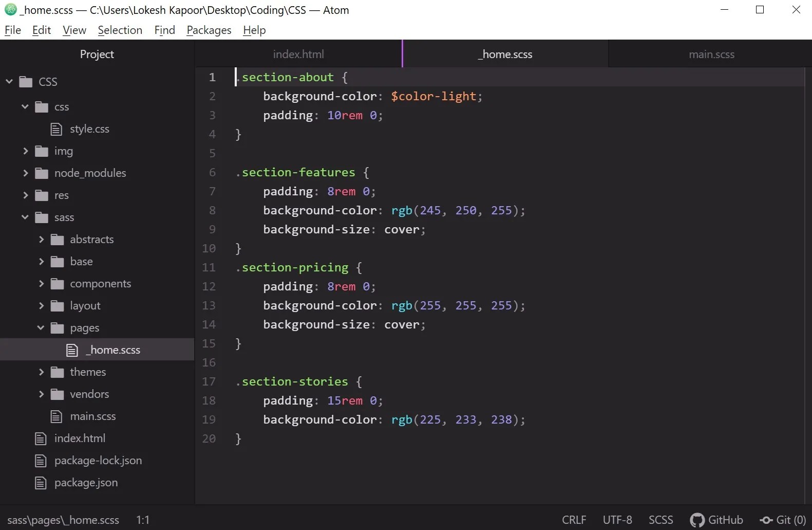Switch to the index.html tab
The width and height of the screenshot is (812, 530).
click(298, 54)
